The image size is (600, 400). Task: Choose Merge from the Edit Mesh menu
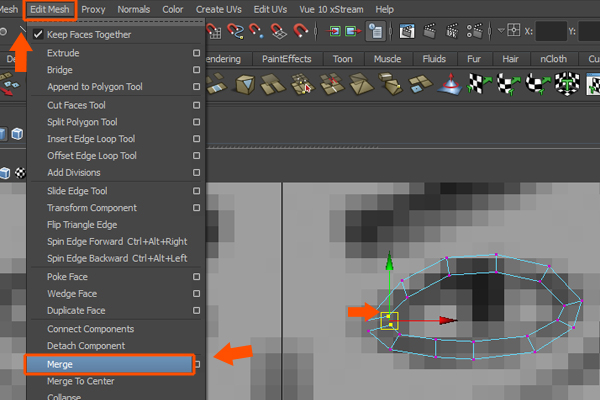[x=109, y=364]
